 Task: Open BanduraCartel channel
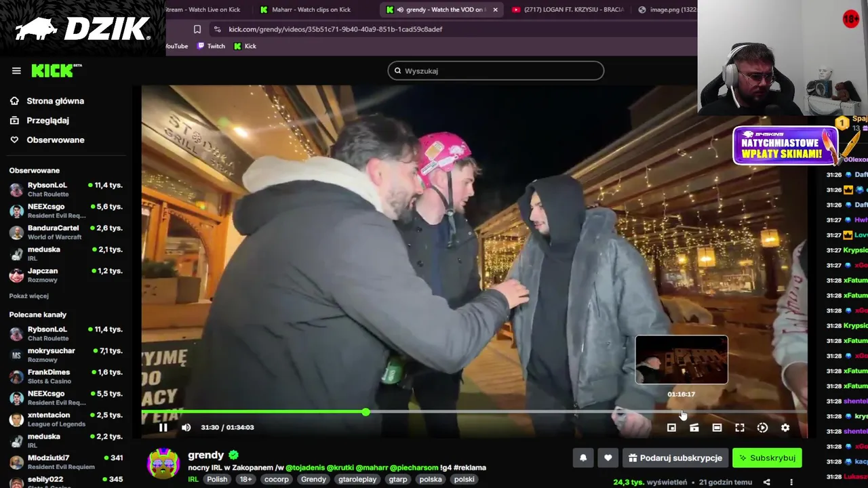pos(66,232)
